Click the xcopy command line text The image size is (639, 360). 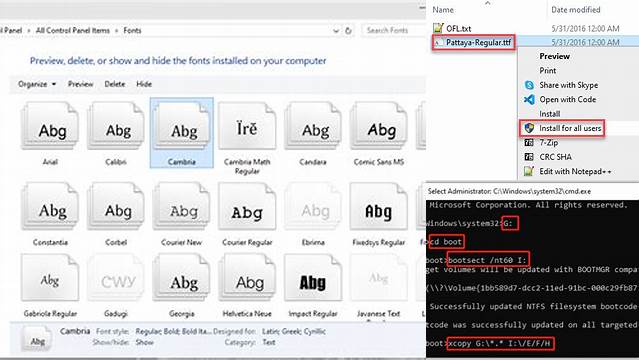(x=500, y=343)
